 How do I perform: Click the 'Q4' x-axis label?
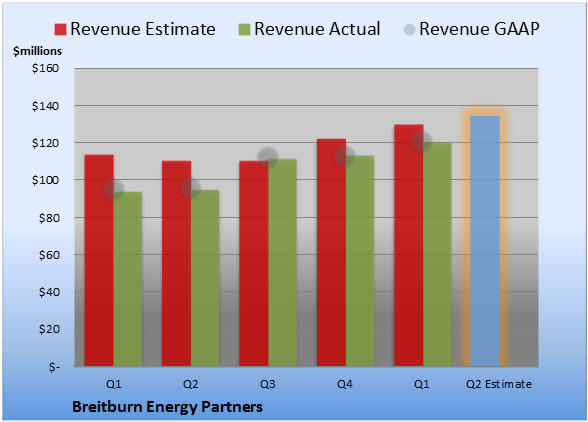pyautogui.click(x=345, y=384)
